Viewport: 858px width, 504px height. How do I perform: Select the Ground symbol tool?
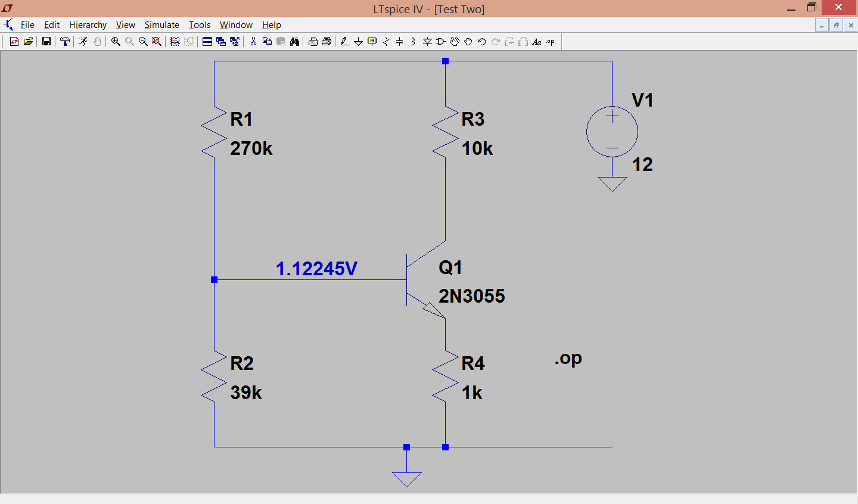(358, 41)
